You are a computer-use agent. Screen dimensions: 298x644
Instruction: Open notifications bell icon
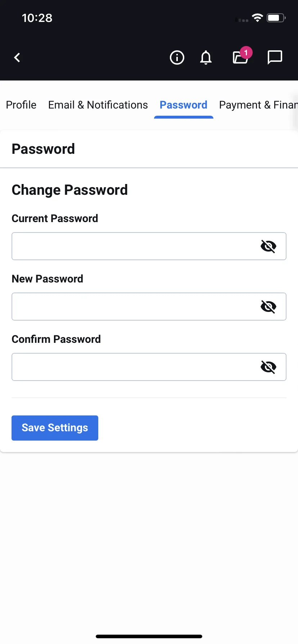click(x=206, y=57)
